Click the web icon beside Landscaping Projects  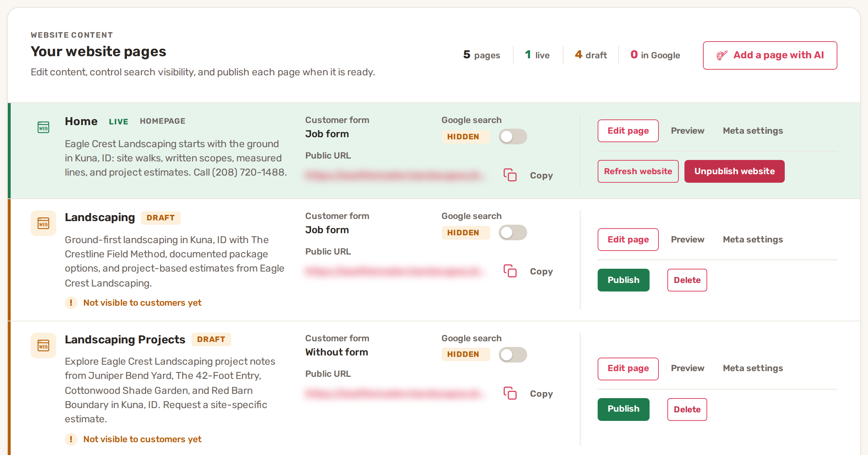click(x=43, y=346)
